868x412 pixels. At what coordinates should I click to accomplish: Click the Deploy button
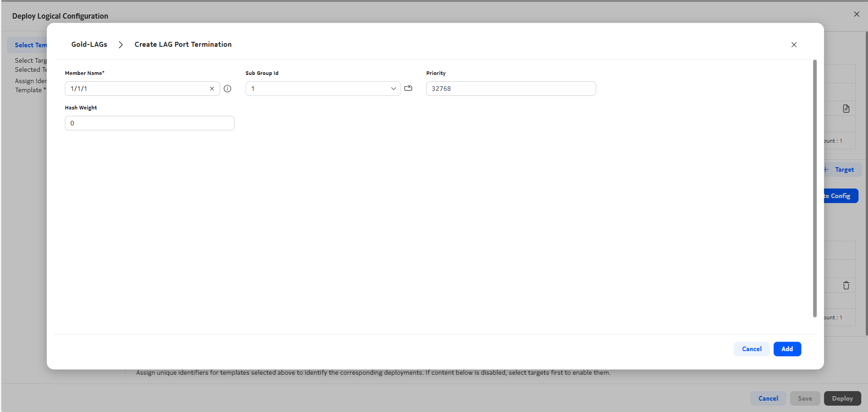(842, 398)
